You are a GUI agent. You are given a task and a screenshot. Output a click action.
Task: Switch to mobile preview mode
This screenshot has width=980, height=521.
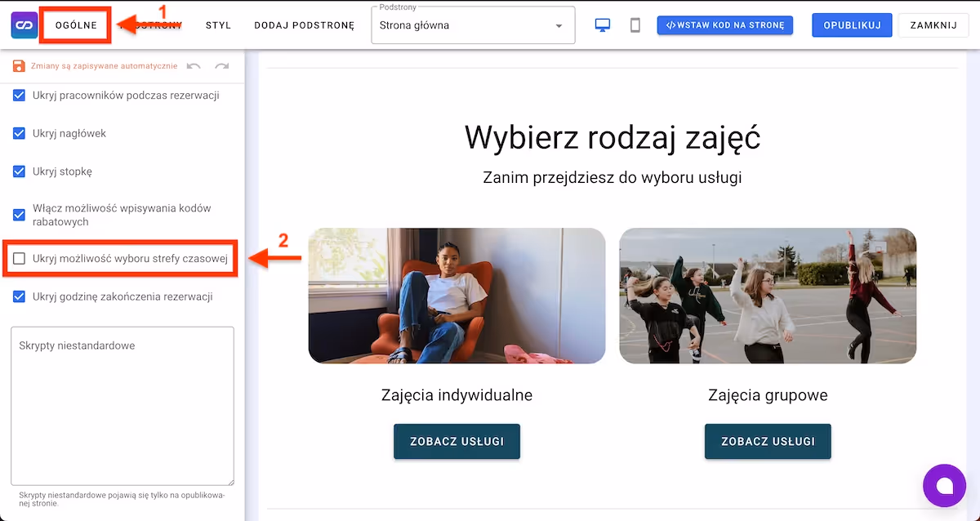pos(635,25)
